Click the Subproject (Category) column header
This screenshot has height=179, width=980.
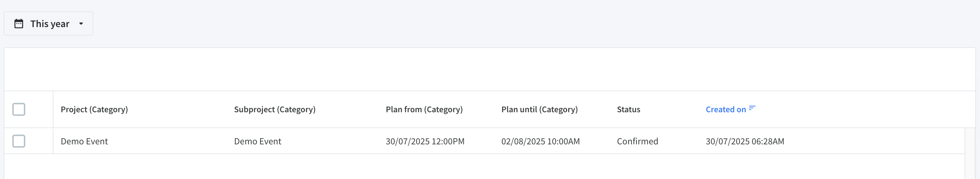click(275, 109)
